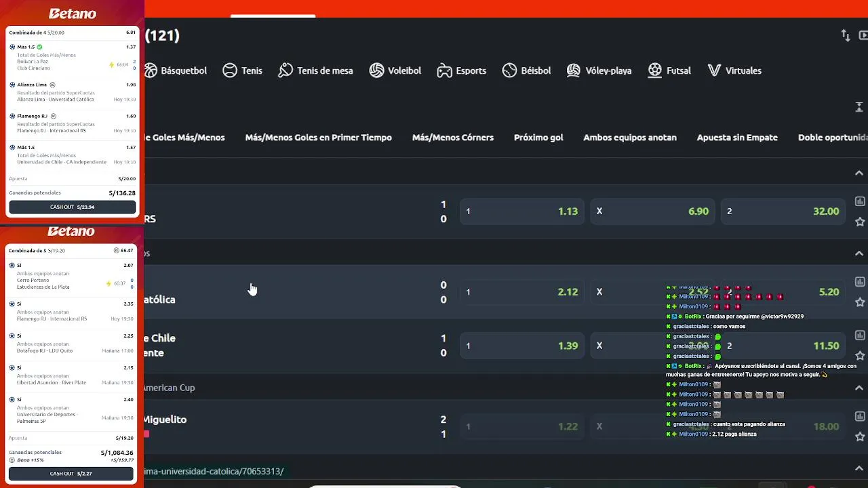
Task: Favorite the match with 1.39 odds using its star
Action: point(860,356)
